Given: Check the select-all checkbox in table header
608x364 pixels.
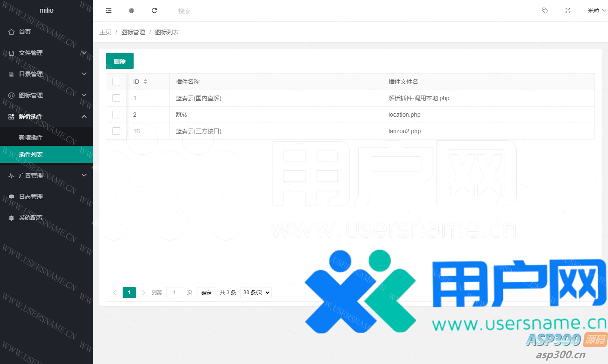Looking at the screenshot, I should (x=116, y=82).
